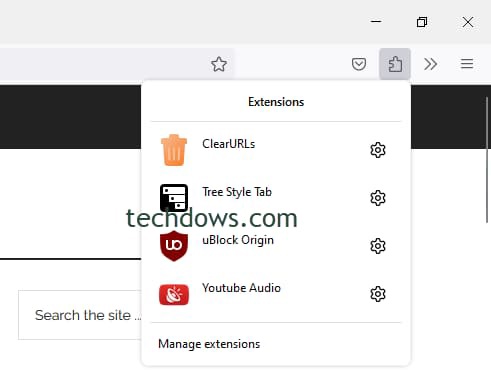Open the uBlock Origin gear menu
The image size is (491, 375).
pyautogui.click(x=378, y=246)
